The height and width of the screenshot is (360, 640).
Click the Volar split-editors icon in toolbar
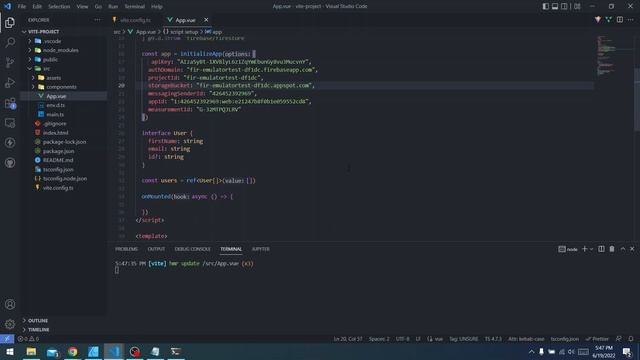[609, 20]
